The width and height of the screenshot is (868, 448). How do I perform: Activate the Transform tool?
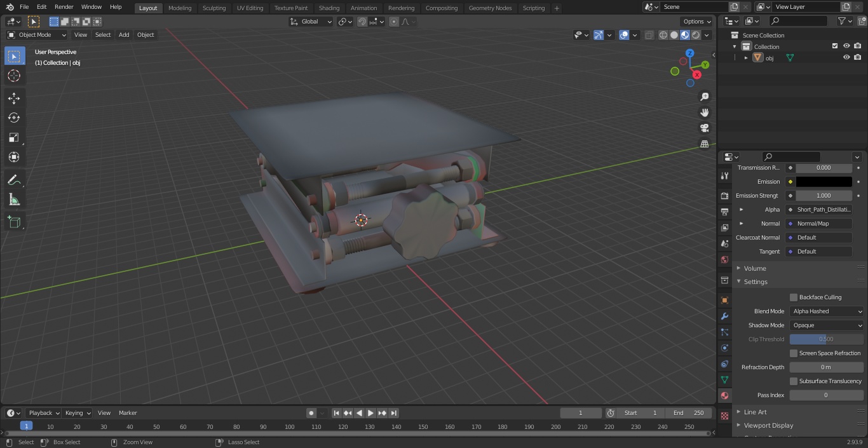[14, 157]
